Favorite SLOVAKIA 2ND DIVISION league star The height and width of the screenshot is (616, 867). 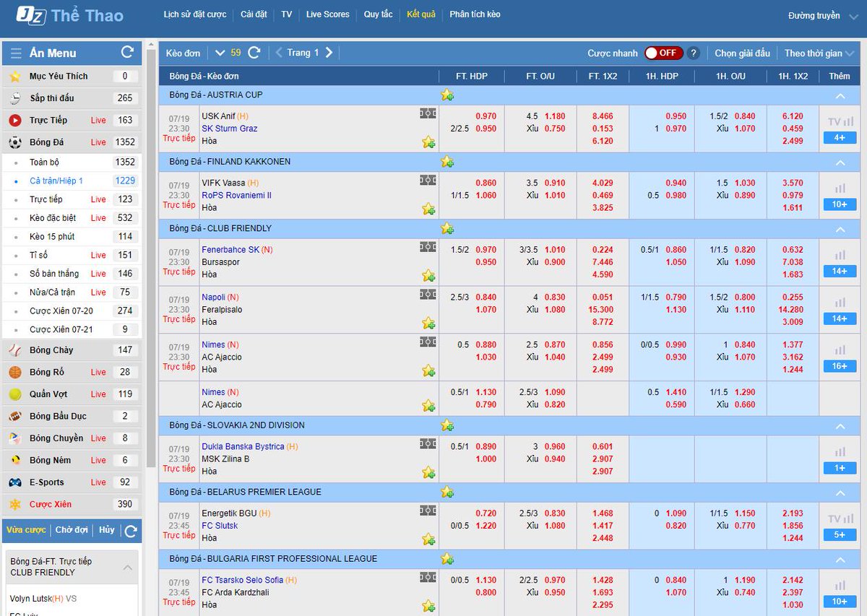447,425
